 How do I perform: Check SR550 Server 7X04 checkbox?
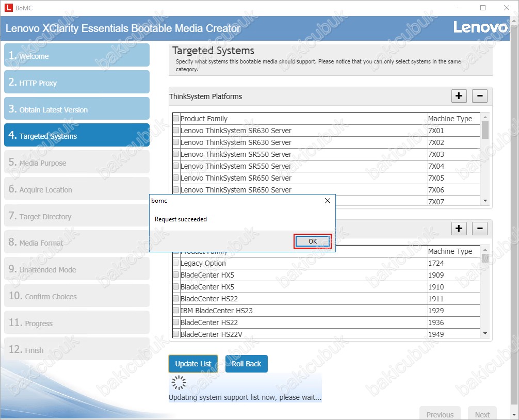pos(176,166)
